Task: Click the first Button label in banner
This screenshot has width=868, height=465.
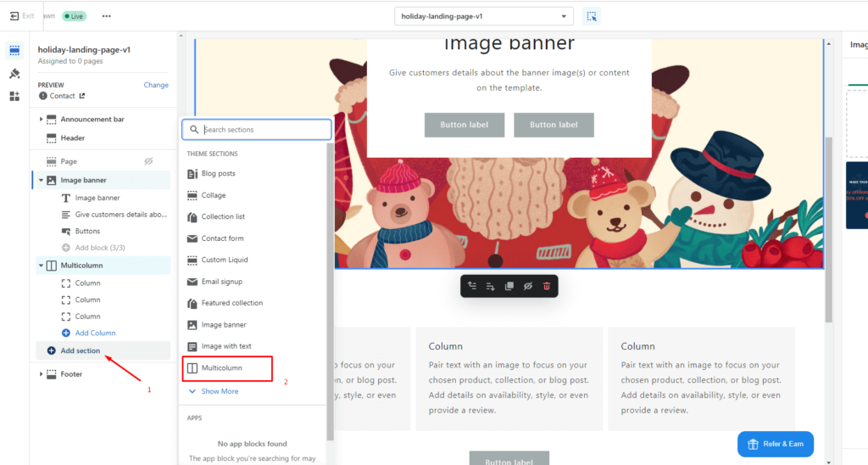Action: 465,125
